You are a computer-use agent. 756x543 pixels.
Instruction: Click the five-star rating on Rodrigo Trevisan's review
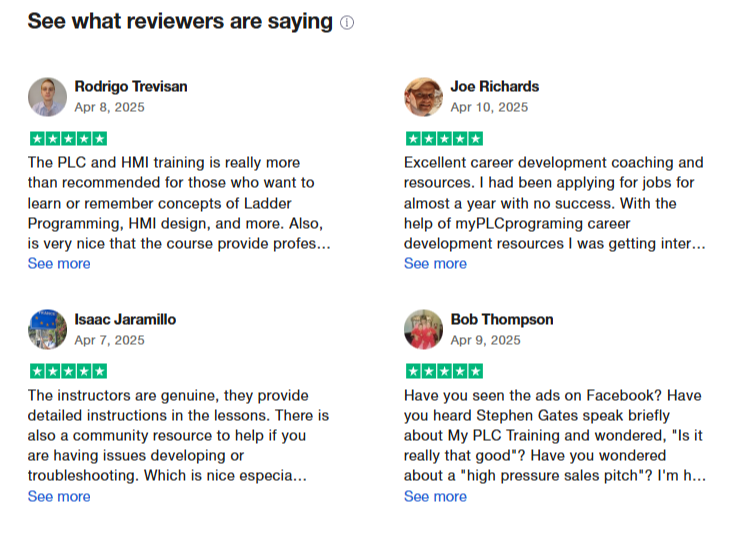coord(67,138)
